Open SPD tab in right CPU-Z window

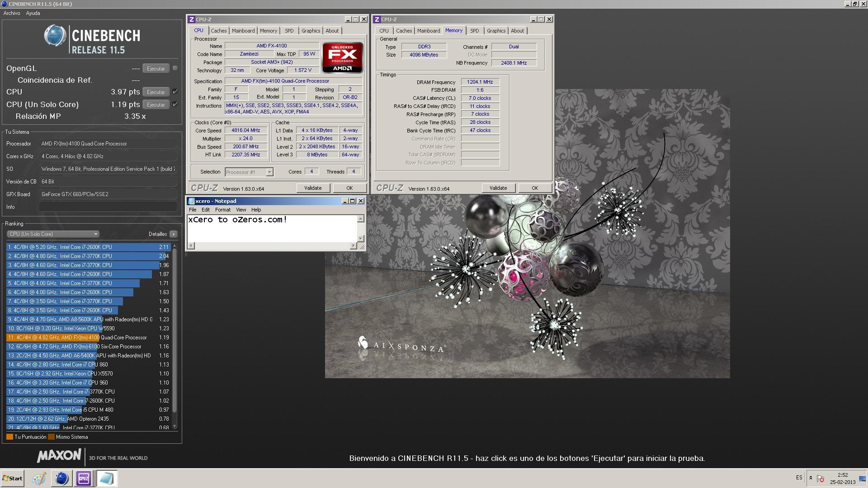(474, 31)
